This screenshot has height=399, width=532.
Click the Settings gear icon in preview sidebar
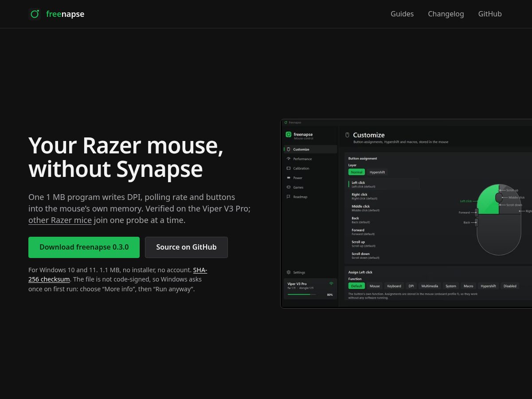pyautogui.click(x=289, y=273)
